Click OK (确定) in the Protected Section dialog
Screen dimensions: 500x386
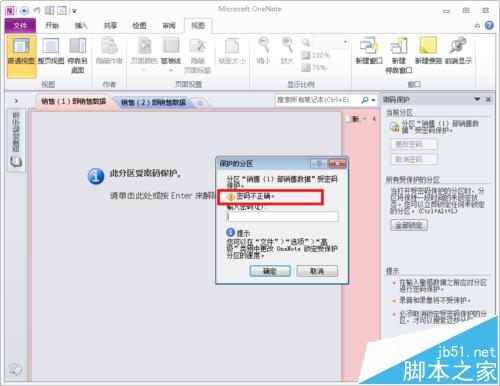tap(270, 271)
